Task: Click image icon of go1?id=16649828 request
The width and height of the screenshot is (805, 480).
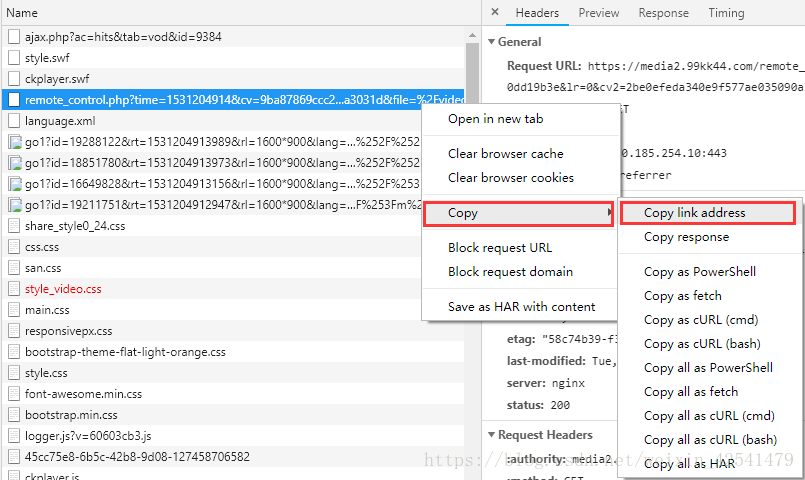Action: coord(15,184)
